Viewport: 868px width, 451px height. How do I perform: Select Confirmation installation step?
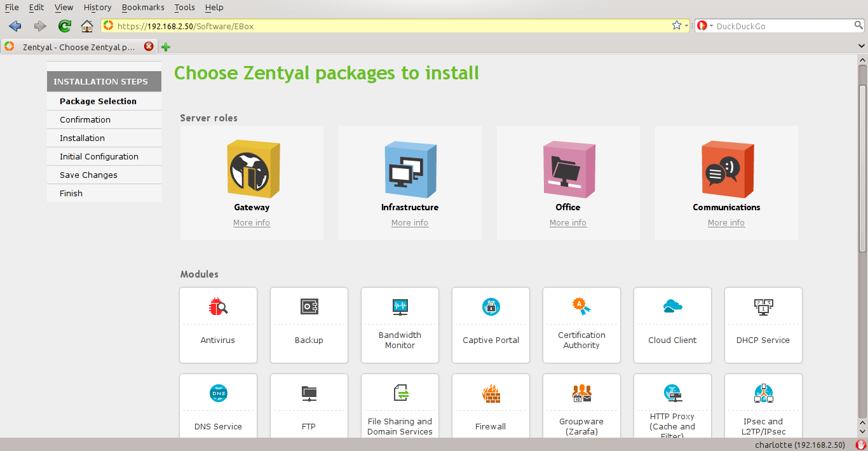104,119
